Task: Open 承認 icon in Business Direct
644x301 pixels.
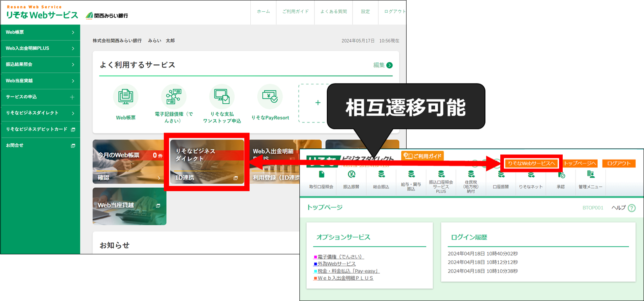Action: pos(561,174)
